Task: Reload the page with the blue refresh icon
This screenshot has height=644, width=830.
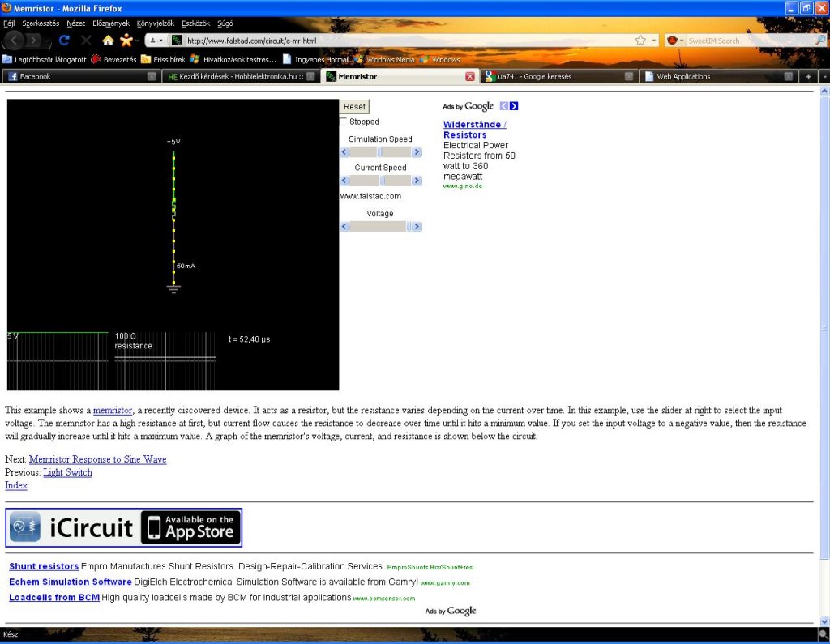Action: point(65,41)
